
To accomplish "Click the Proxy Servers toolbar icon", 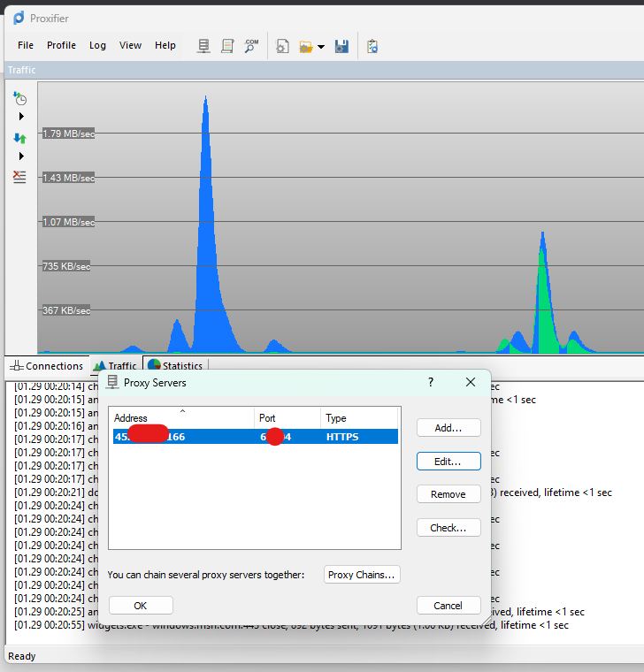I will [203, 46].
